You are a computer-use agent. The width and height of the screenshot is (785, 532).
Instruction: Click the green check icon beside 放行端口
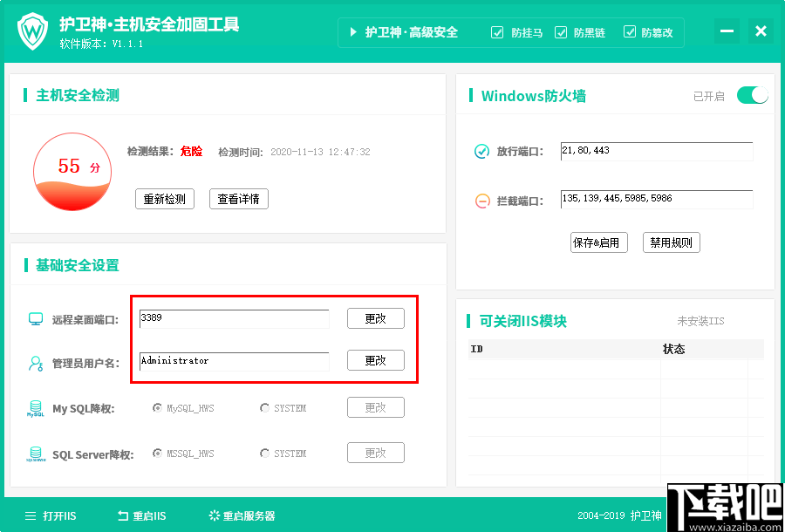(482, 151)
